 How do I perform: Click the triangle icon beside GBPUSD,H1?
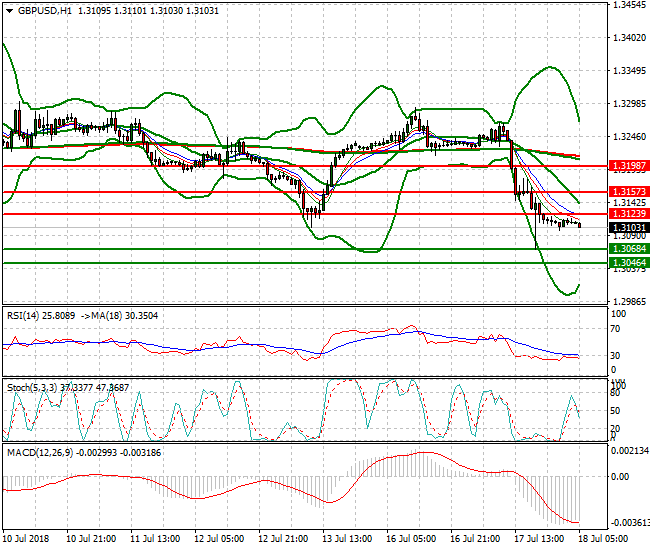coord(9,9)
